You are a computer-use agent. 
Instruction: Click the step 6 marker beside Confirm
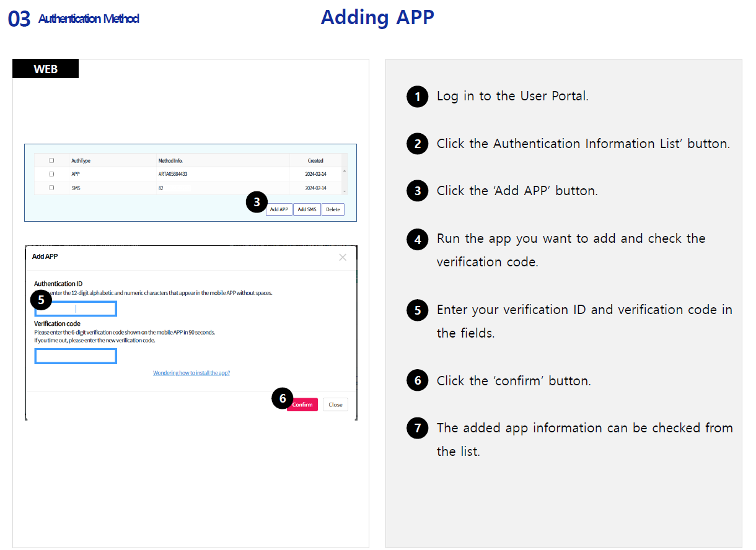[x=283, y=398]
